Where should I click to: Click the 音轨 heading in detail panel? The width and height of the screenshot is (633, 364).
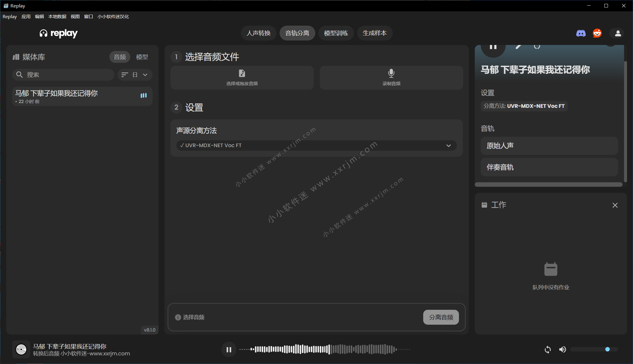(488, 129)
